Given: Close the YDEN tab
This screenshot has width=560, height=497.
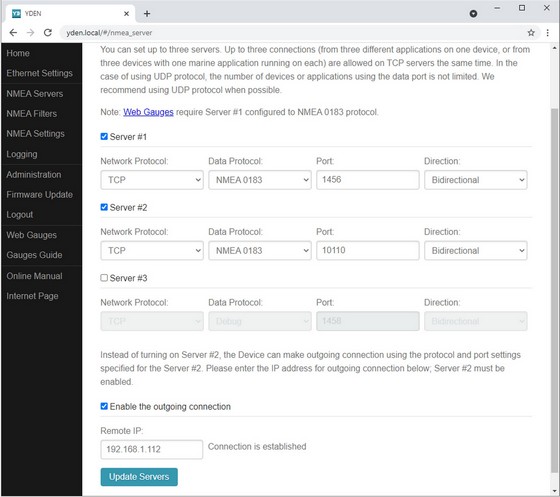Looking at the screenshot, I should pos(126,14).
